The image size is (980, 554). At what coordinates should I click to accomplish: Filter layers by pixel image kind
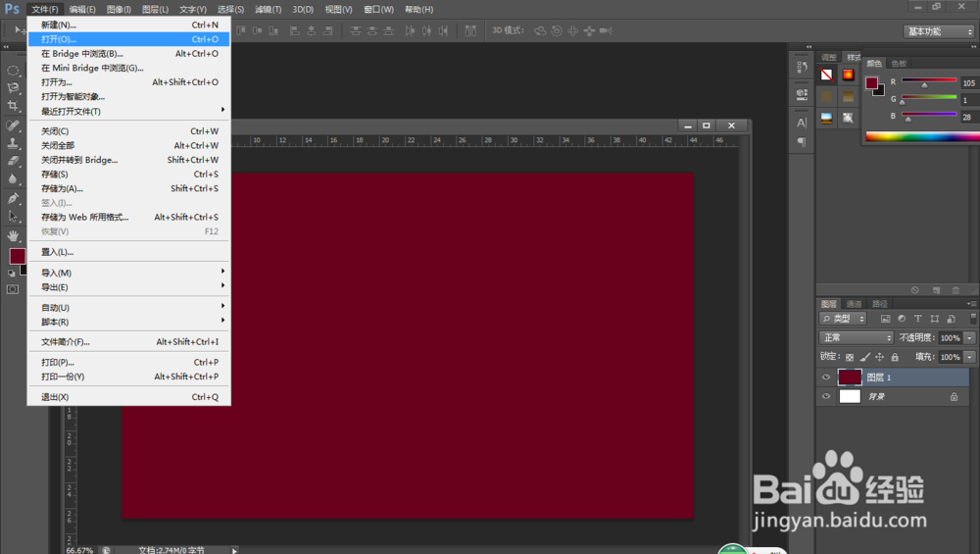point(885,319)
